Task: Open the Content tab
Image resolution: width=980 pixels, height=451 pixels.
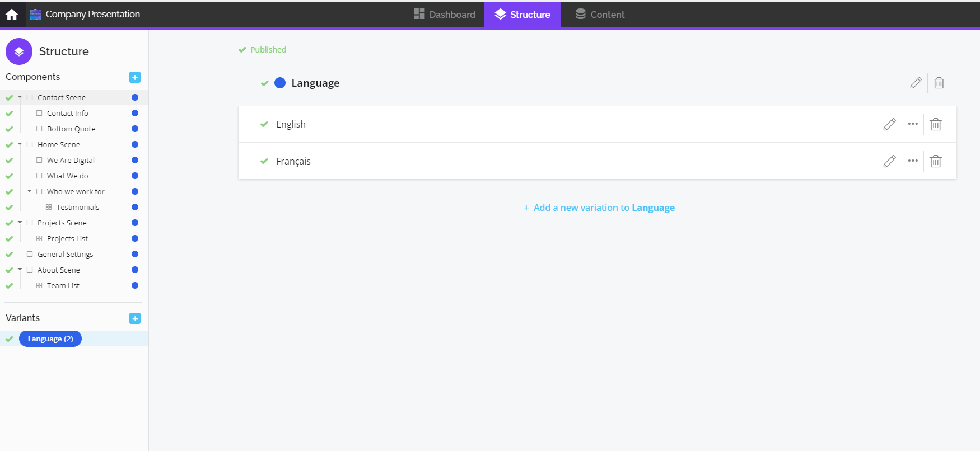Action: coord(600,15)
